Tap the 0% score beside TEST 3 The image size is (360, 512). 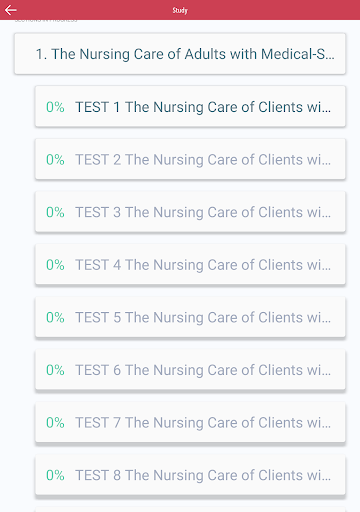click(x=55, y=212)
